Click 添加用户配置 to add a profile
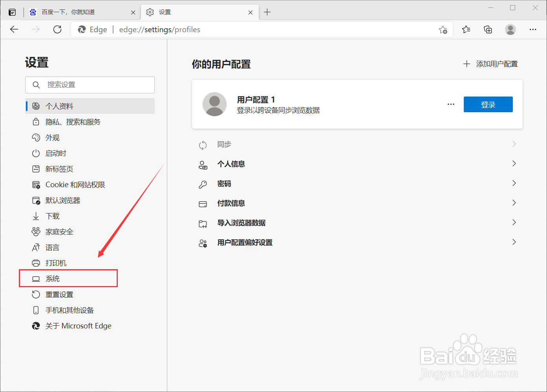547x392 pixels. pos(490,64)
